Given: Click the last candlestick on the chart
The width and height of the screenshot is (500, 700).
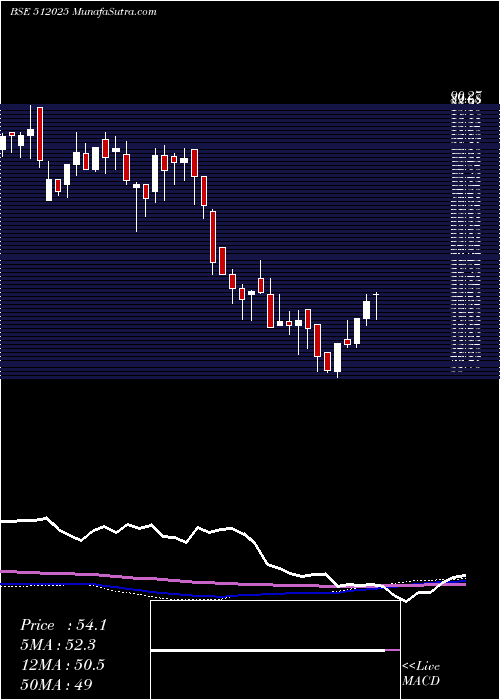Looking at the screenshot, I should coord(376,306).
